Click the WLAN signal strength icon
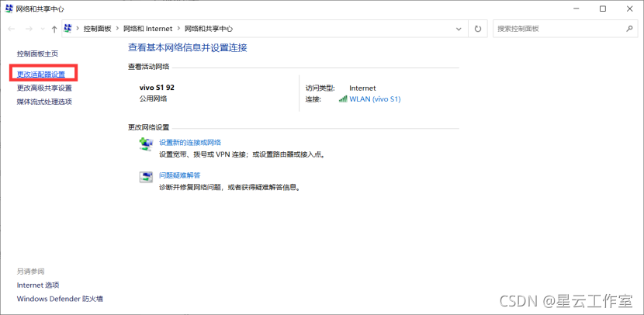 [343, 99]
